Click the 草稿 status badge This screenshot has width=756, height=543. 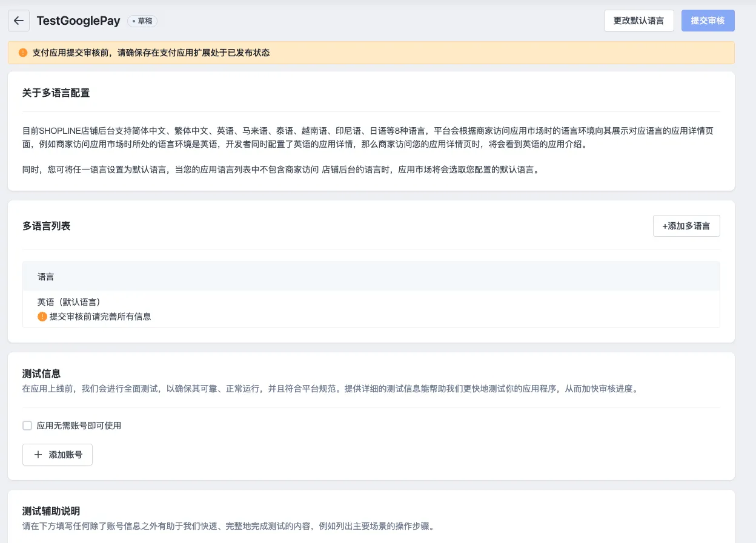coord(142,21)
